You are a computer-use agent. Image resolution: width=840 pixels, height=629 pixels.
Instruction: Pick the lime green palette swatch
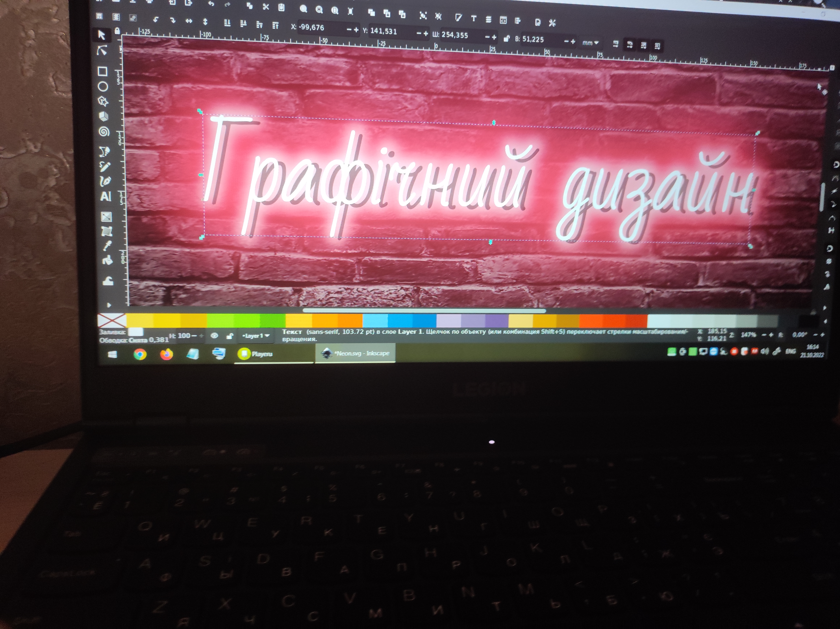[220, 320]
